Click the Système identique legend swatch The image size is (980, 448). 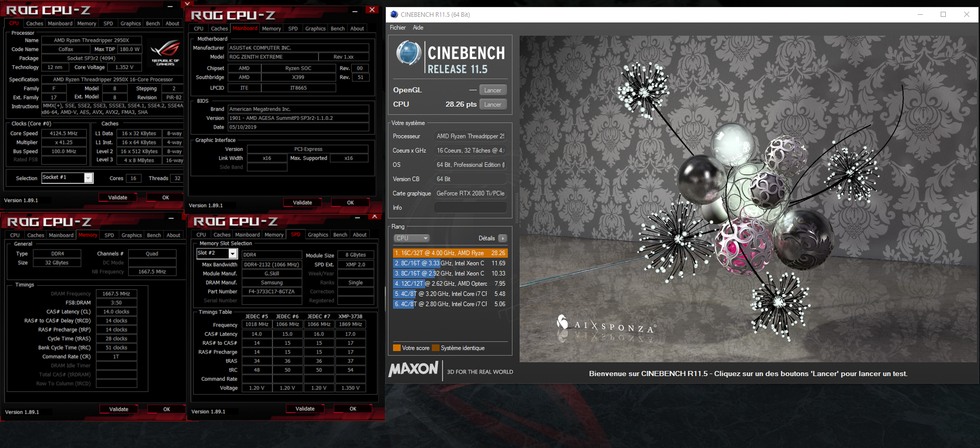click(435, 348)
